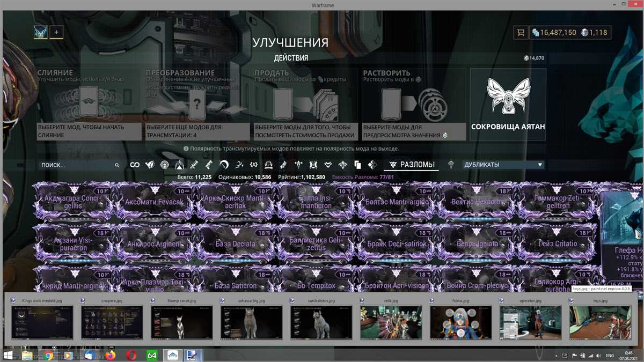The height and width of the screenshot is (362, 644).
Task: Select the Акджагара Conci-gelitis riven
Action: [x=75, y=202]
